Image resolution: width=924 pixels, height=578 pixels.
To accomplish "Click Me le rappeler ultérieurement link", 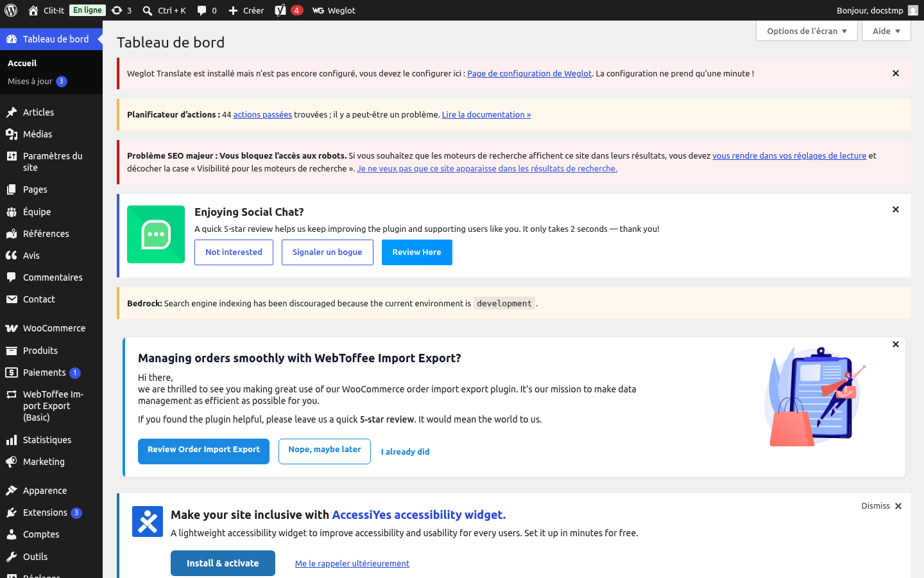I will click(352, 563).
